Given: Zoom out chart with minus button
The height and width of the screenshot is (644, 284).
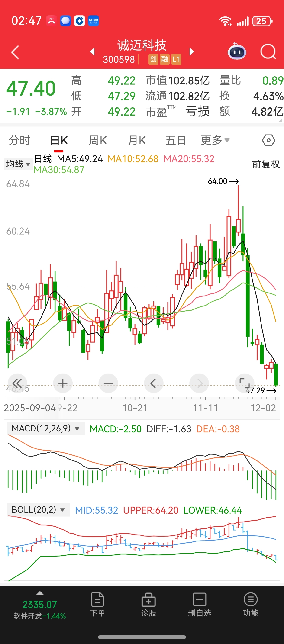Looking at the screenshot, I should click(x=108, y=383).
